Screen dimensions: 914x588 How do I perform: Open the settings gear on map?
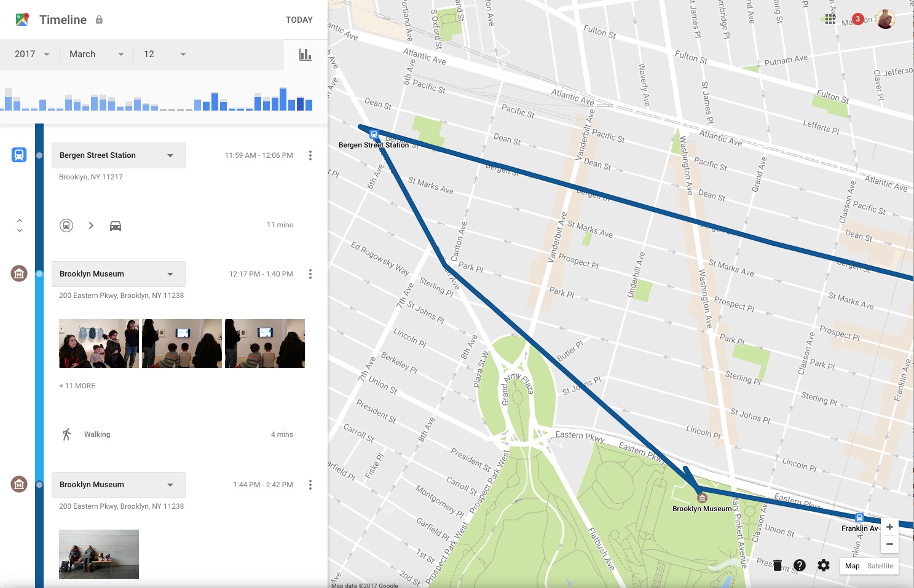point(824,565)
